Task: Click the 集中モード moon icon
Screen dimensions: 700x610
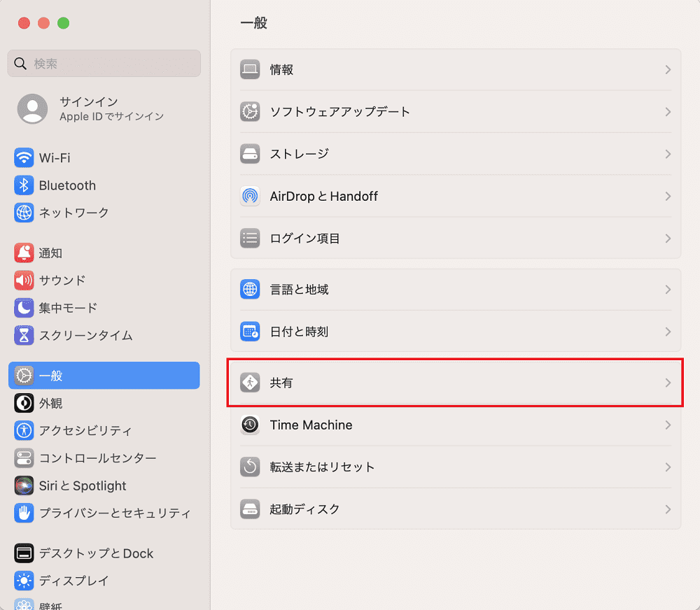Action: click(x=24, y=308)
